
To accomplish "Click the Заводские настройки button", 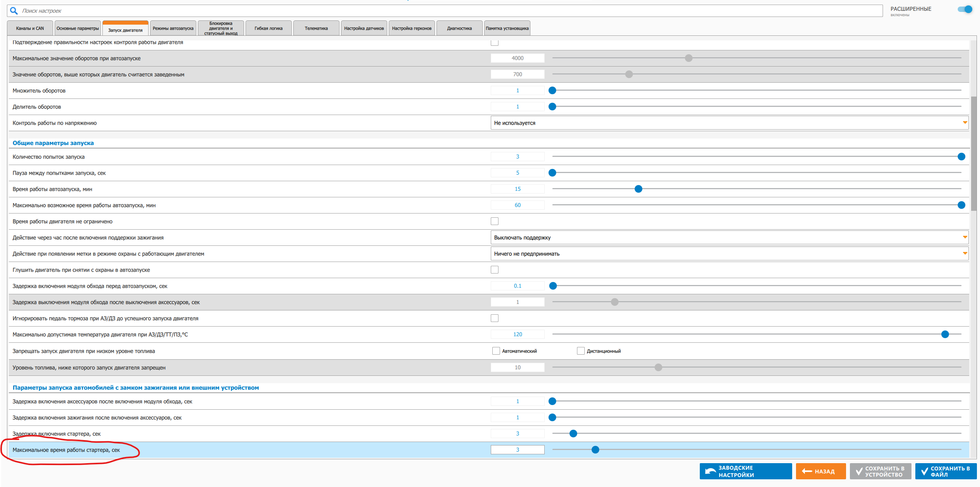I will coord(746,471).
